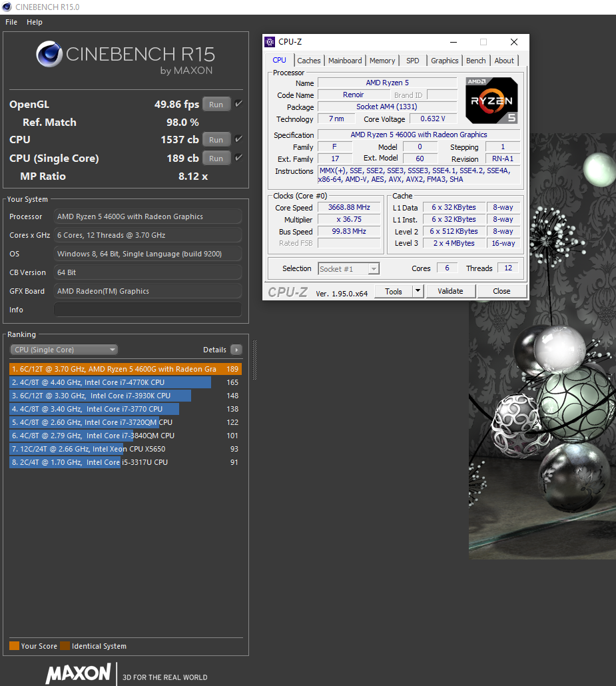Toggle the CPU test checkmark
The image size is (616, 686).
point(238,139)
